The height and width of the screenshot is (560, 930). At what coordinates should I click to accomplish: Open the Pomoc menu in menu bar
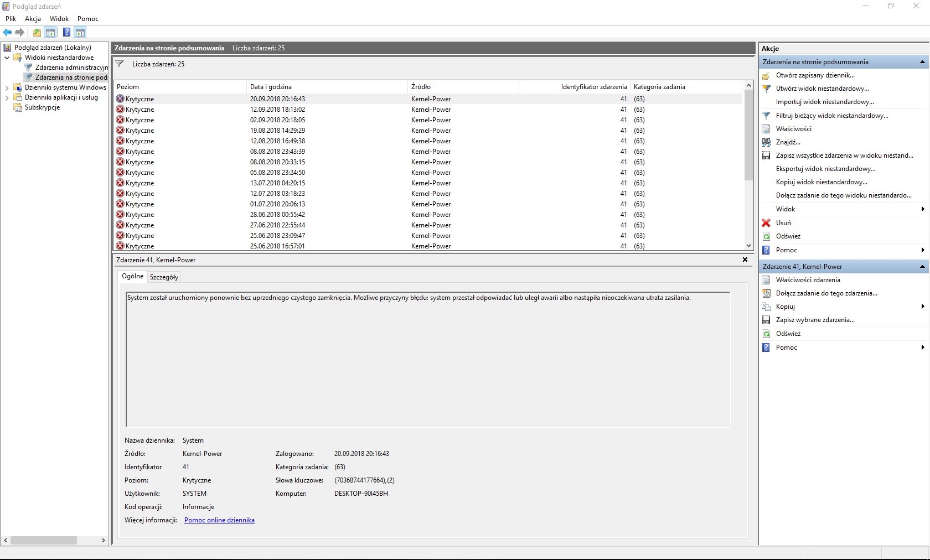(x=88, y=19)
